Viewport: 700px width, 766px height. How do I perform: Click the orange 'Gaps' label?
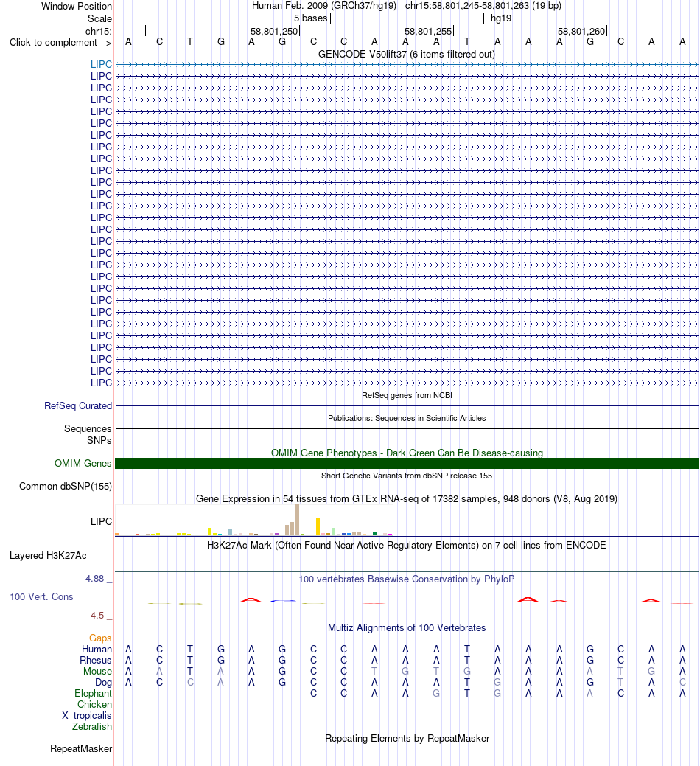point(100,638)
